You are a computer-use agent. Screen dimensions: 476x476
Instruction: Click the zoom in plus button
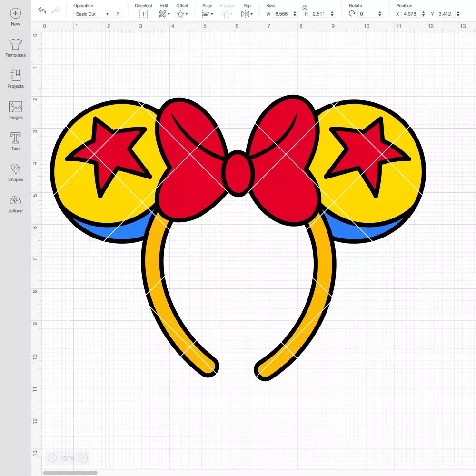(83, 458)
